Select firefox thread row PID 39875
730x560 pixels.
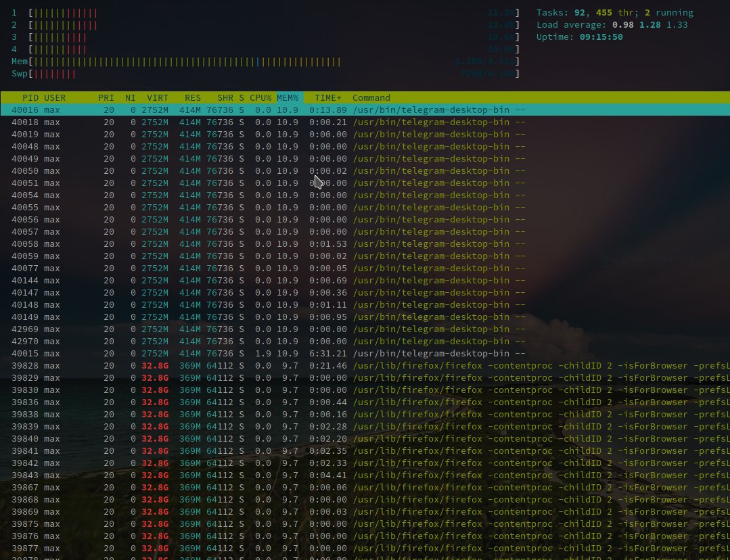[x=365, y=524]
